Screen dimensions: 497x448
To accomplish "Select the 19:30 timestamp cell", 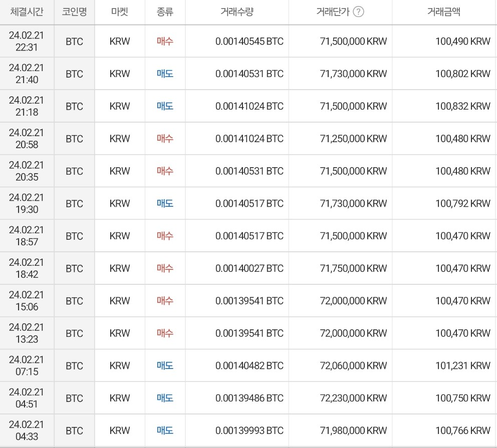I will tap(27, 203).
